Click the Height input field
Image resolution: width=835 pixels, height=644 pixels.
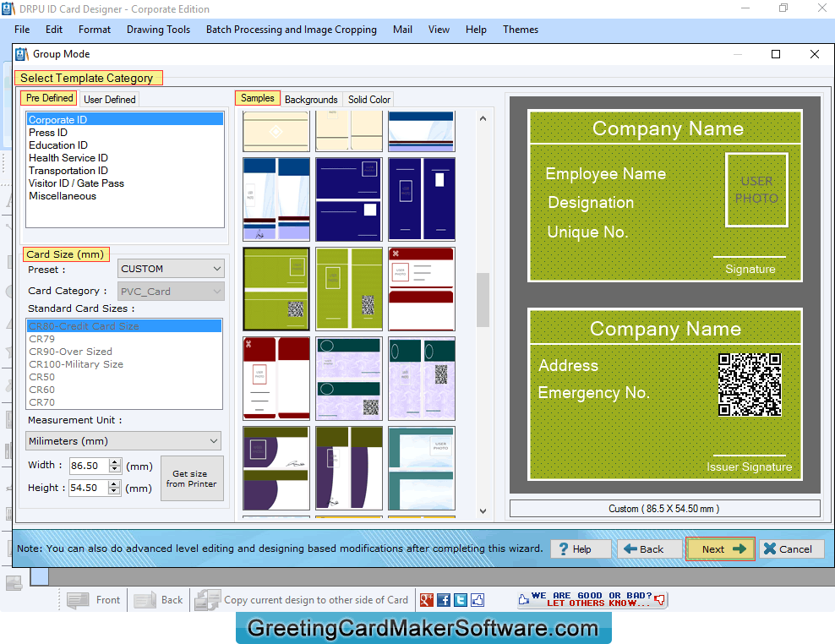tap(88, 488)
